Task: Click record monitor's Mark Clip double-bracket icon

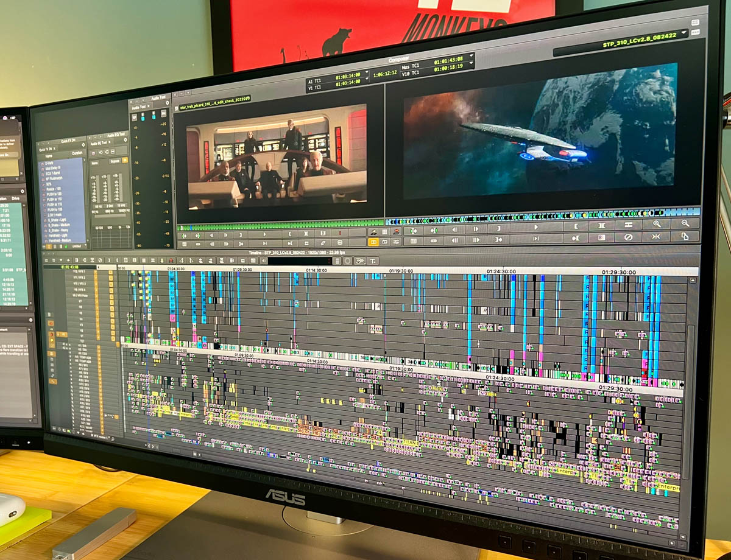Action: coord(601,225)
